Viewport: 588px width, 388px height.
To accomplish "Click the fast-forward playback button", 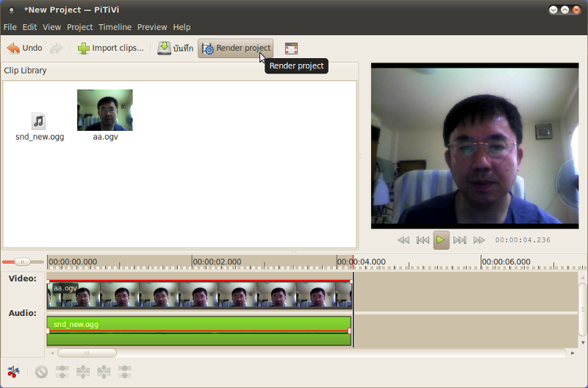I will (x=479, y=240).
